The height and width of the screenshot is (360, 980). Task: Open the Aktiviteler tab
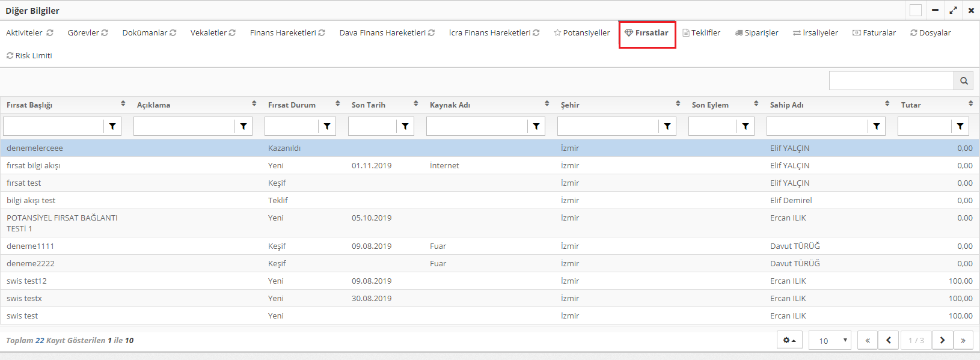(x=29, y=32)
